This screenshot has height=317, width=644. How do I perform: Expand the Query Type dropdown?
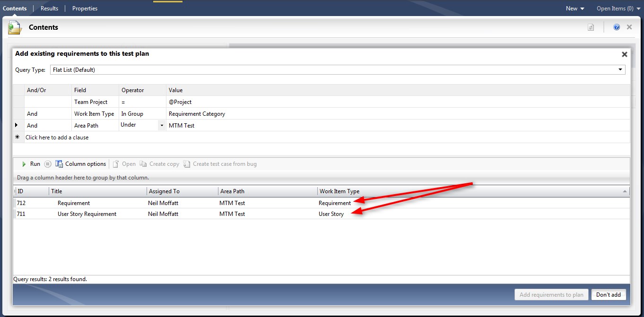pos(620,70)
